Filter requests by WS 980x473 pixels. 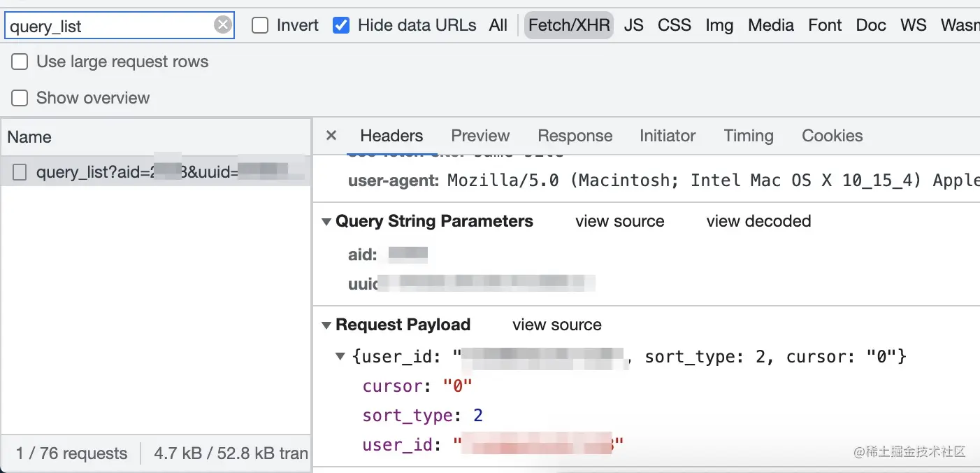click(914, 26)
